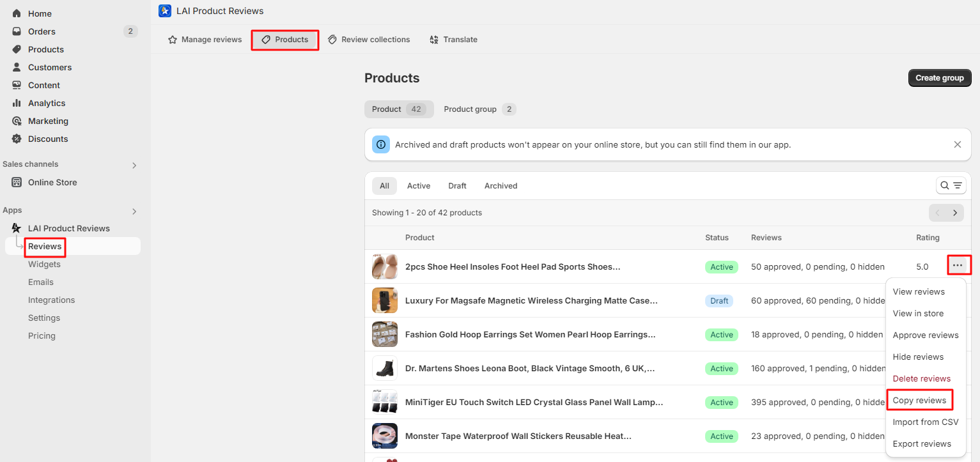Image resolution: width=980 pixels, height=462 pixels.
Task: Select the Product group tab
Action: (x=479, y=109)
